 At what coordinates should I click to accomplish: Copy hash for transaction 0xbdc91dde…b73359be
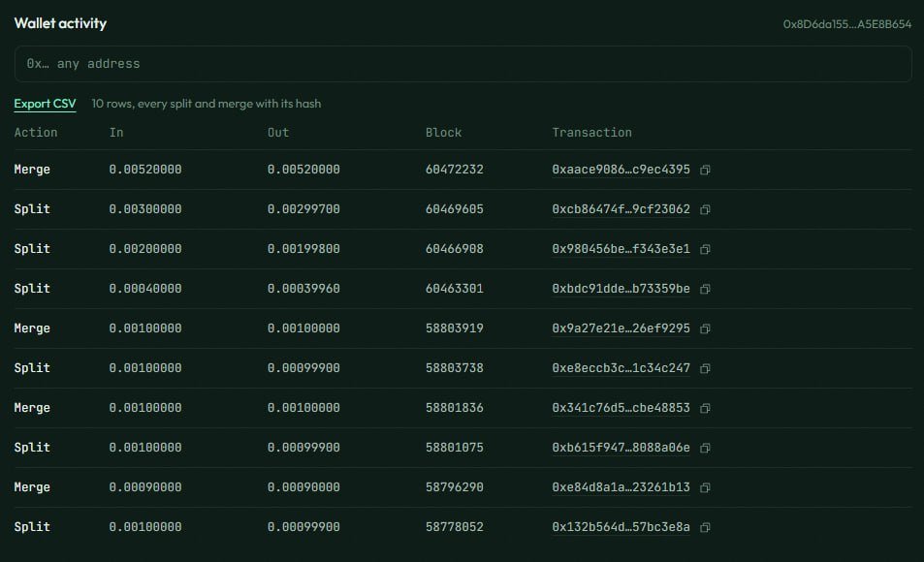coord(705,289)
